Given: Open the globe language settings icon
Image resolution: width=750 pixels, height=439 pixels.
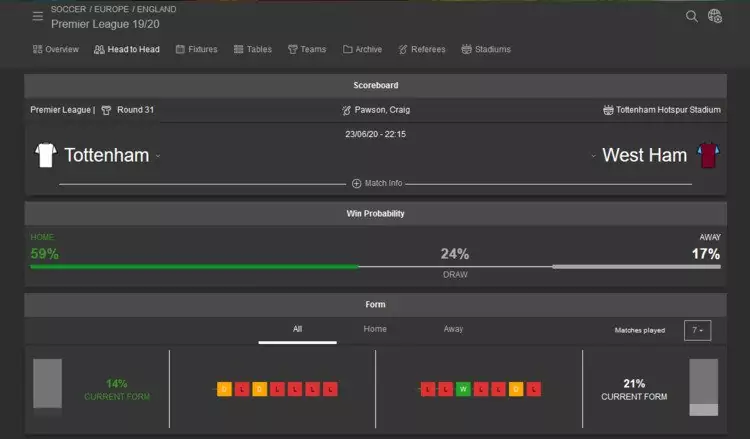Looking at the screenshot, I should point(715,16).
